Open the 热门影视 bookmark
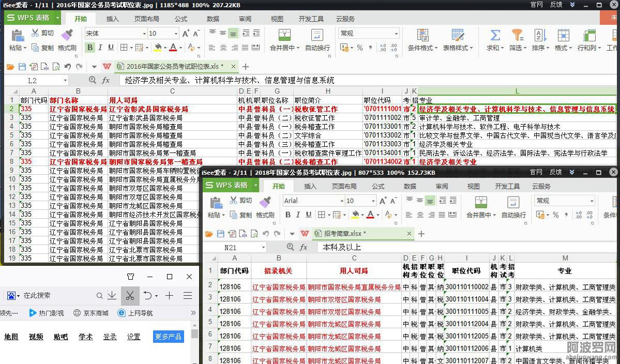The image size is (620, 364). point(46,313)
